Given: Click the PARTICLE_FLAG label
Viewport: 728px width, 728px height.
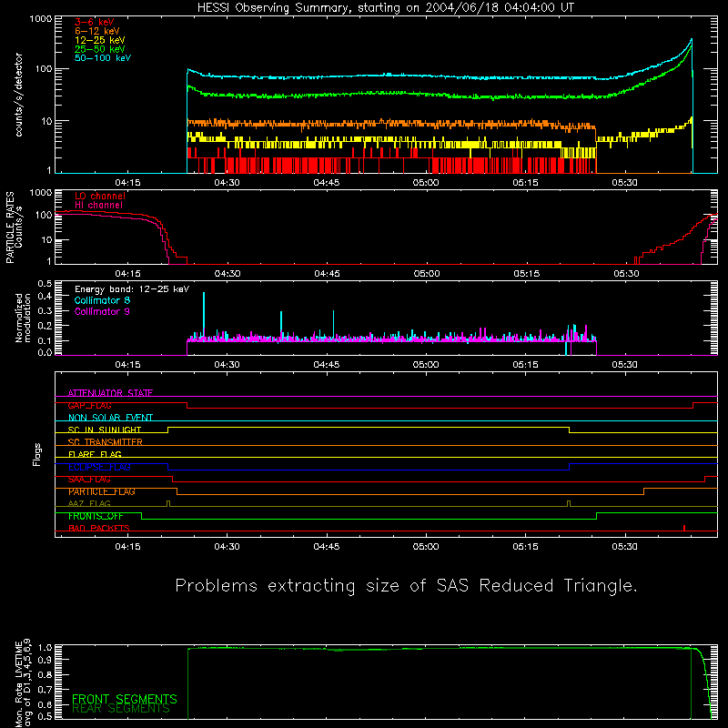Looking at the screenshot, I should [102, 491].
